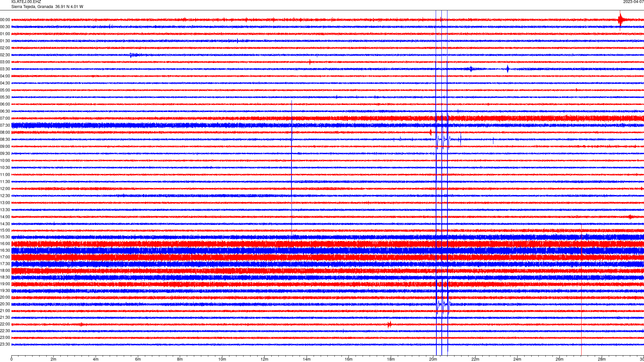
Task: Select the 11:30 time row label
Action: [5, 182]
